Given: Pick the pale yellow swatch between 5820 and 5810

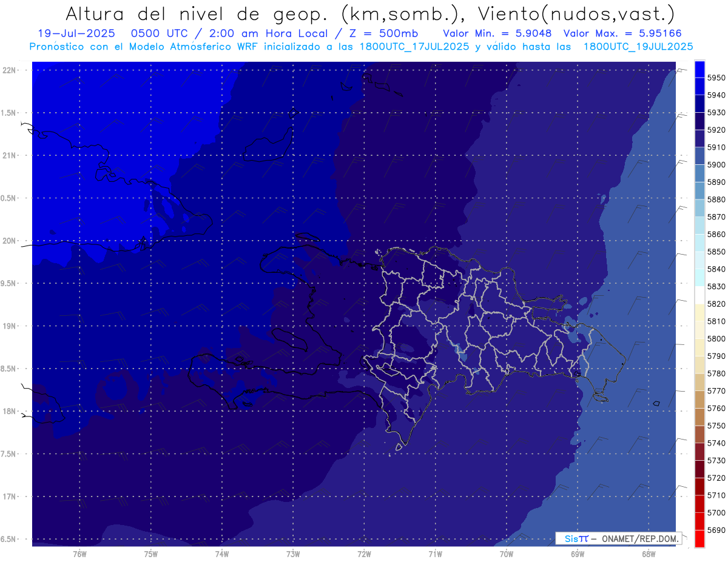Looking at the screenshot, I should click(x=699, y=312).
